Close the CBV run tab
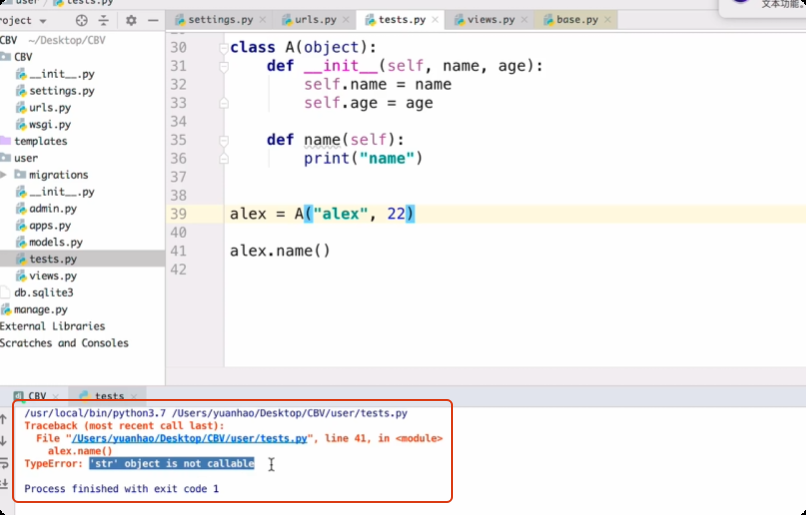The width and height of the screenshot is (806, 515). [x=56, y=397]
